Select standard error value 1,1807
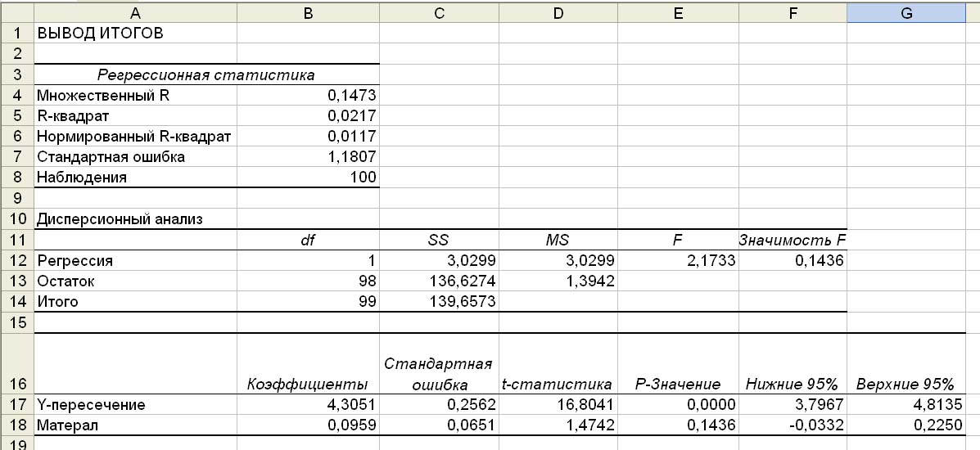Viewport: 980px width, 450px height. click(x=308, y=156)
